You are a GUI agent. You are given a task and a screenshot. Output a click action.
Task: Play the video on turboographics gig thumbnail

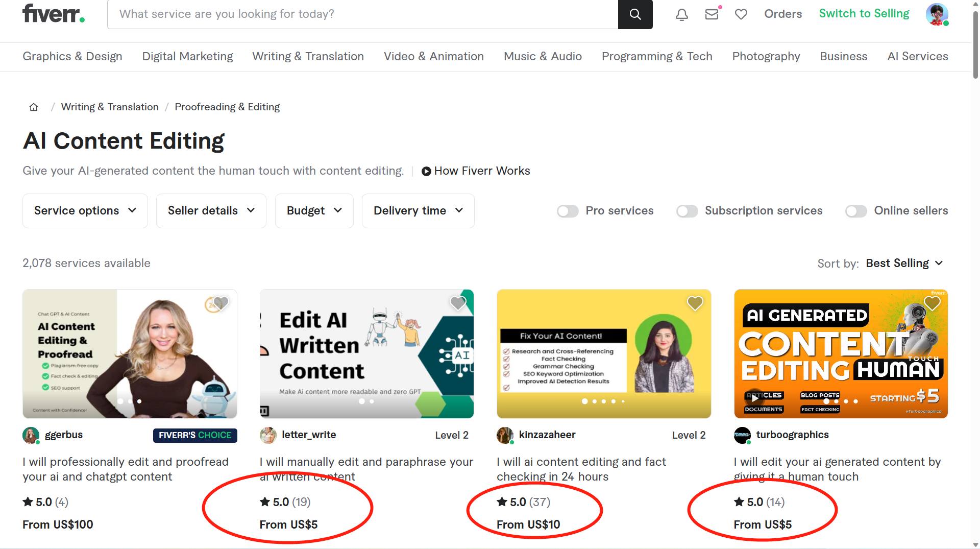pos(754,398)
